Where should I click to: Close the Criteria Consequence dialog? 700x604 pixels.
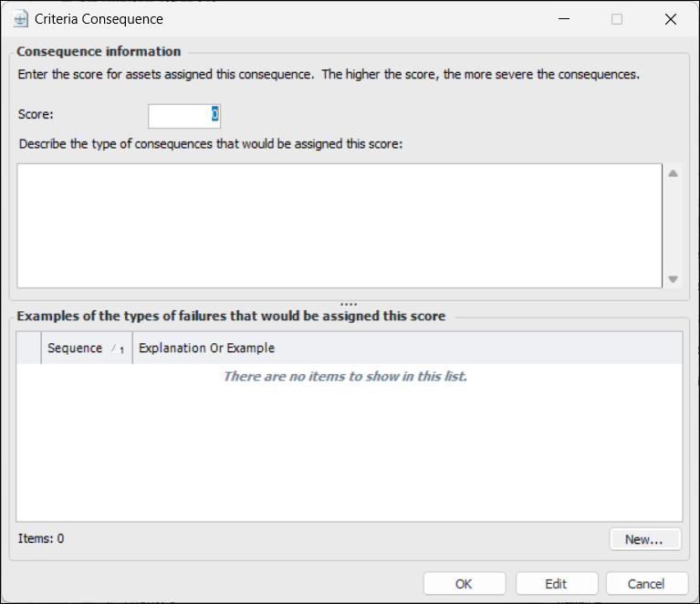[672, 19]
